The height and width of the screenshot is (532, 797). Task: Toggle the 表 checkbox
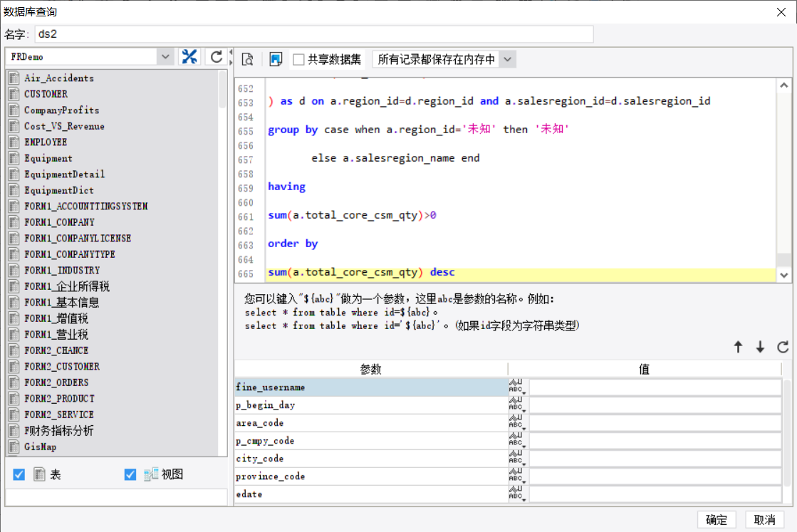click(x=19, y=474)
